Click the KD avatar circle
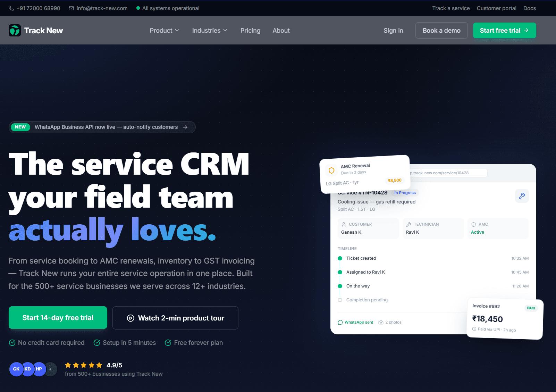The height and width of the screenshot is (392, 556). tap(28, 369)
